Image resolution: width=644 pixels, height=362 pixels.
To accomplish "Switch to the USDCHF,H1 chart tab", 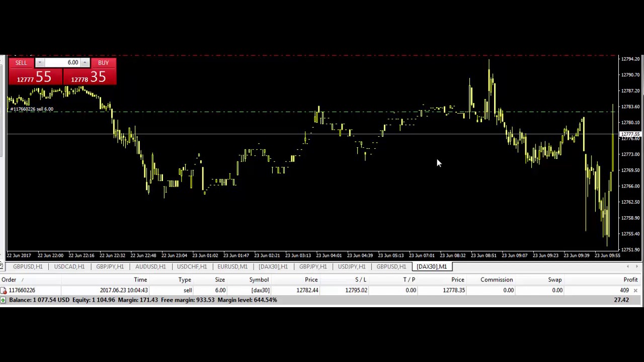I will click(x=192, y=266).
